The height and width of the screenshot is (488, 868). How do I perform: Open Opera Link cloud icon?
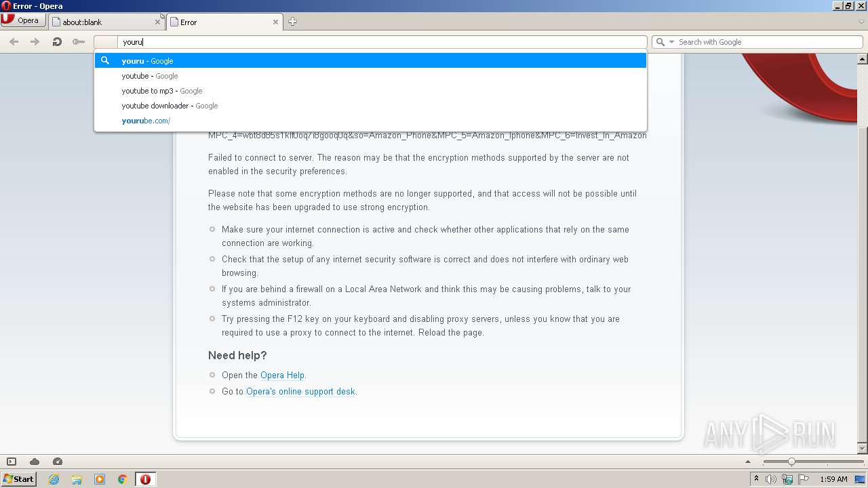pos(35,462)
